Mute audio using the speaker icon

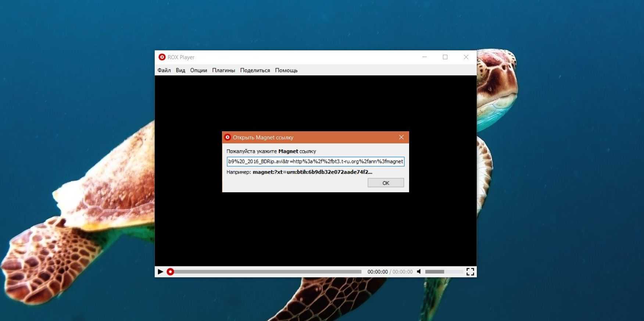tap(419, 272)
